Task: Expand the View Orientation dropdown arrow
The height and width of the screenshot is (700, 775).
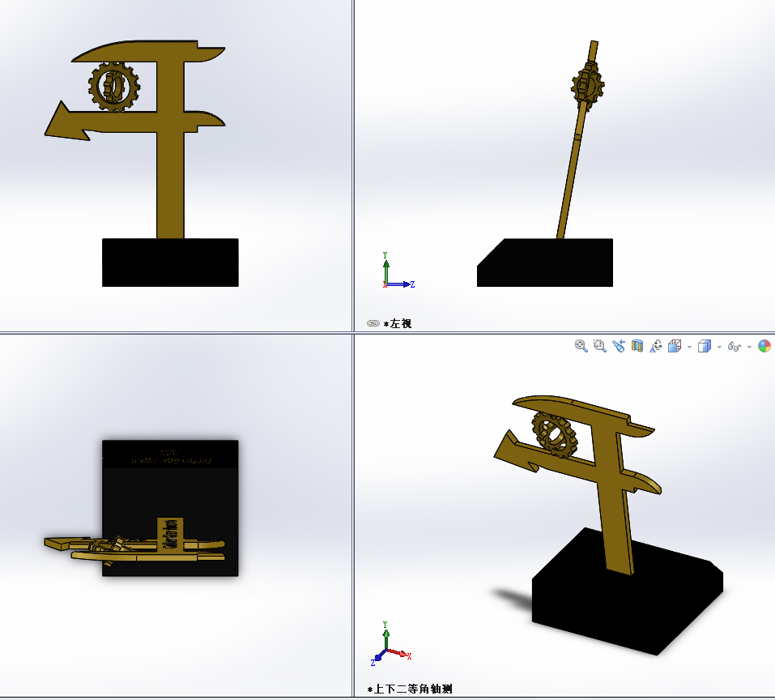Action: click(x=689, y=347)
